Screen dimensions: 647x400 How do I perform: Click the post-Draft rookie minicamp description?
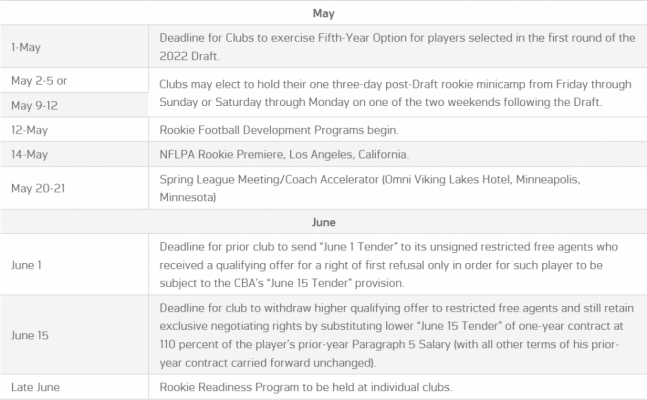395,93
